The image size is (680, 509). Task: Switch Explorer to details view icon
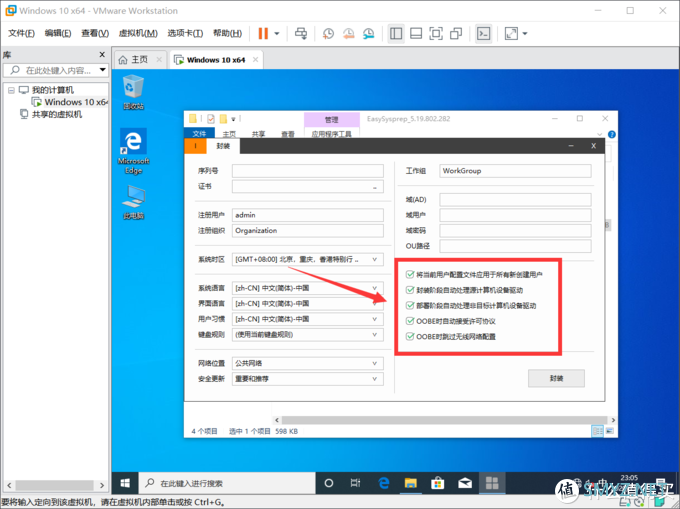click(597, 431)
